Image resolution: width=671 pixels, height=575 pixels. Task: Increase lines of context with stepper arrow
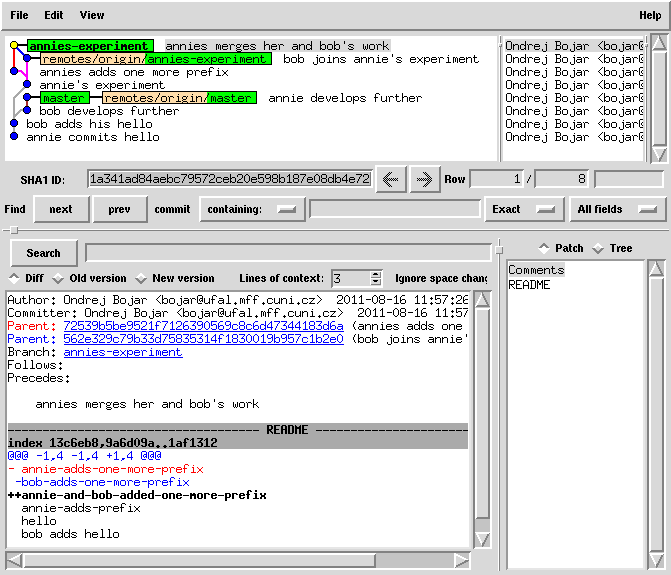[x=376, y=274]
